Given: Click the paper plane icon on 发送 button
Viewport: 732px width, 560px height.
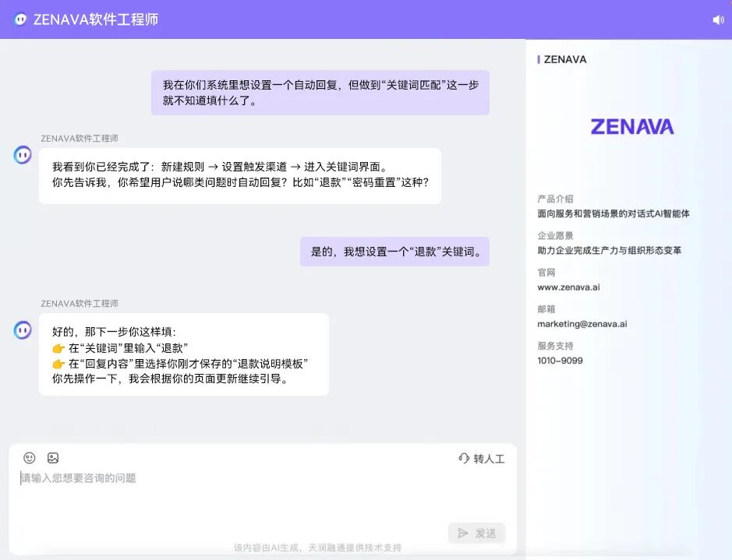Looking at the screenshot, I should [464, 533].
